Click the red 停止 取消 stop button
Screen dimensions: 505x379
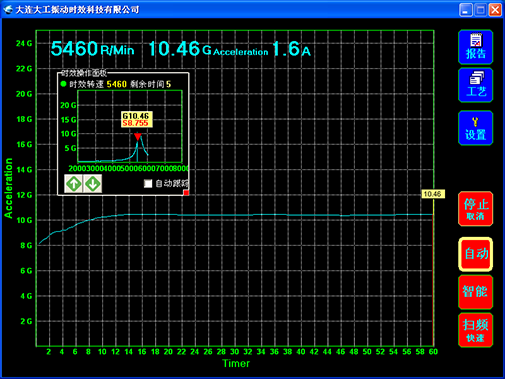[x=475, y=209]
